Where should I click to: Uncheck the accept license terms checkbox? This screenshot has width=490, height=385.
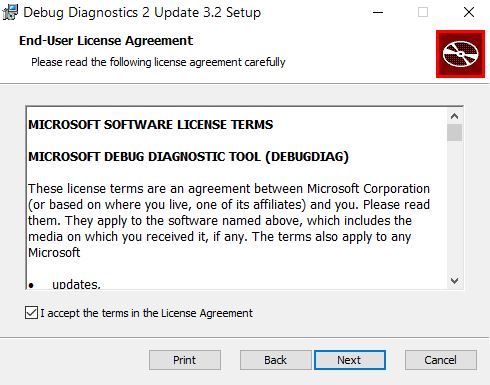[x=31, y=313]
